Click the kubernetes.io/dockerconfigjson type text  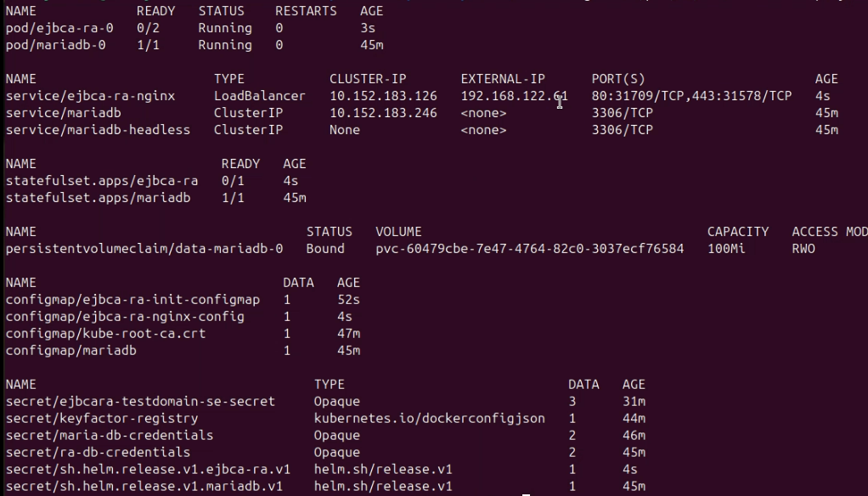click(x=429, y=419)
